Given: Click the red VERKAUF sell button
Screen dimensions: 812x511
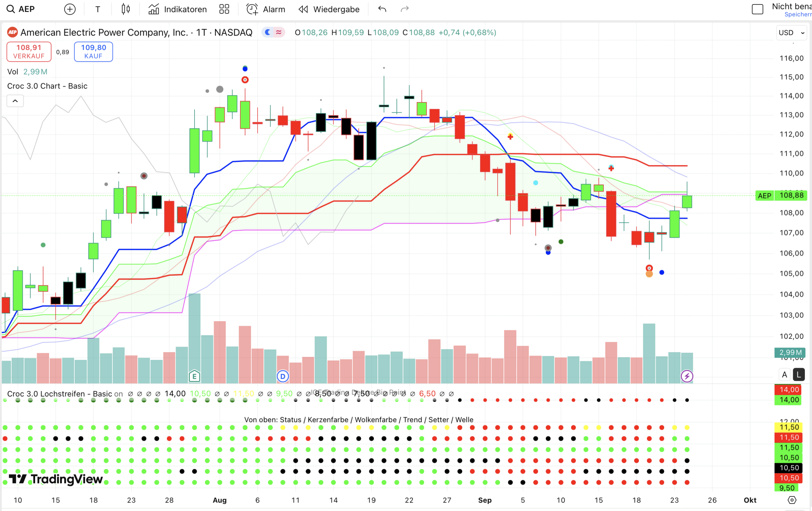Looking at the screenshot, I should click(29, 52).
